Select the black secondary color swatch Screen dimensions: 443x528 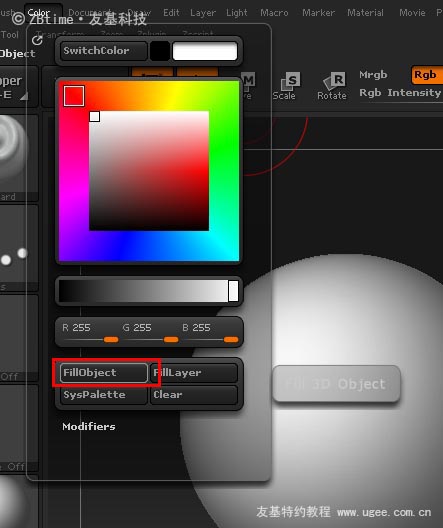coord(160,51)
